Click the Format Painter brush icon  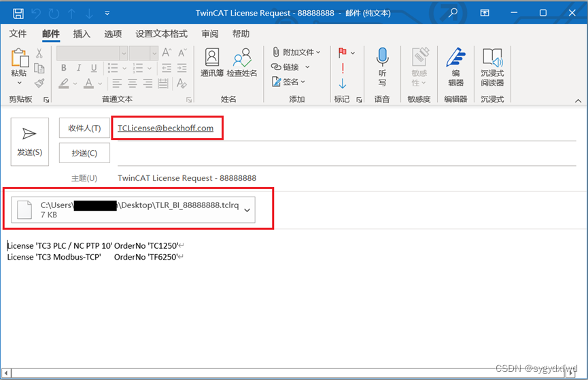tap(39, 84)
